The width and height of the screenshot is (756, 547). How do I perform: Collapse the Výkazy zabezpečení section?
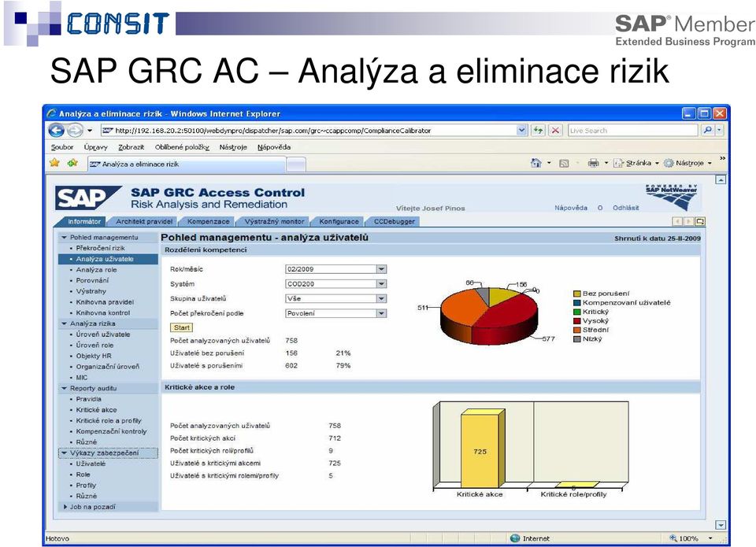[64, 453]
